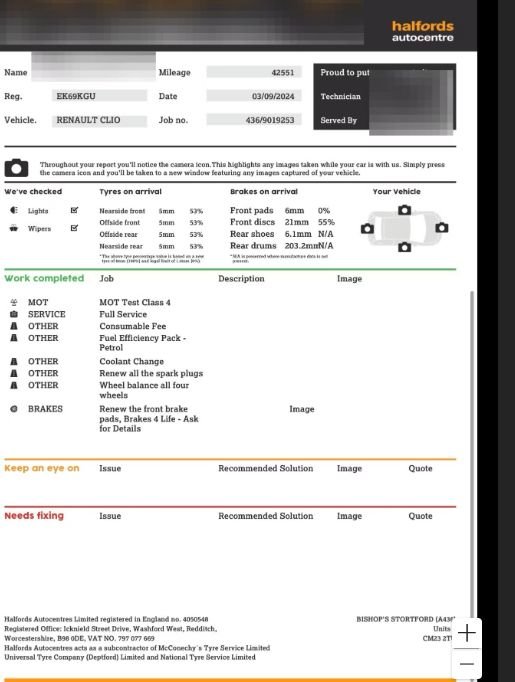Open the right side vehicle camera icon
Viewport: 515px width, 682px height.
(x=442, y=227)
